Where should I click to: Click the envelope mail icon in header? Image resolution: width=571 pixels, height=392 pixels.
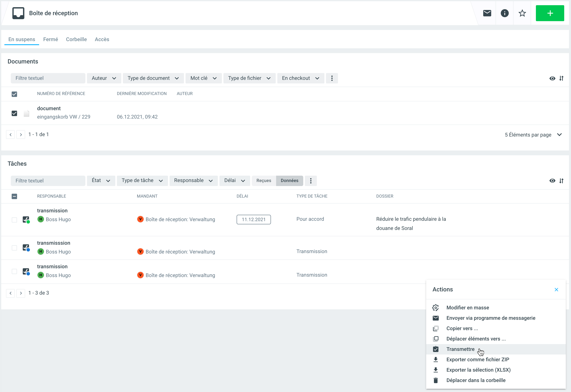click(487, 13)
